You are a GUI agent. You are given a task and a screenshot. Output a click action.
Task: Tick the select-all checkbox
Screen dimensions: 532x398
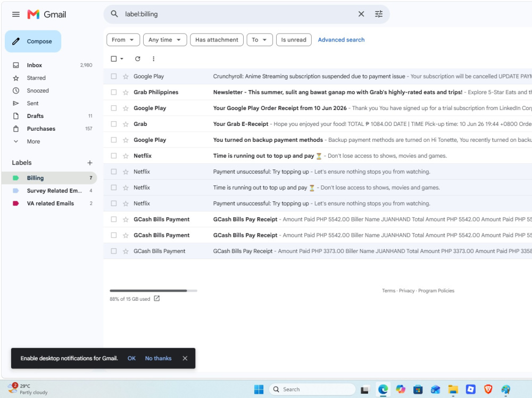pyautogui.click(x=114, y=58)
